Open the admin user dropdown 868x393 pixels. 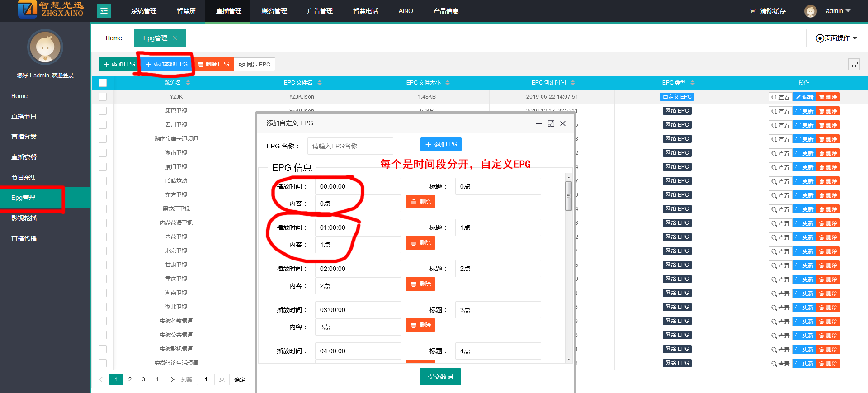tap(838, 11)
